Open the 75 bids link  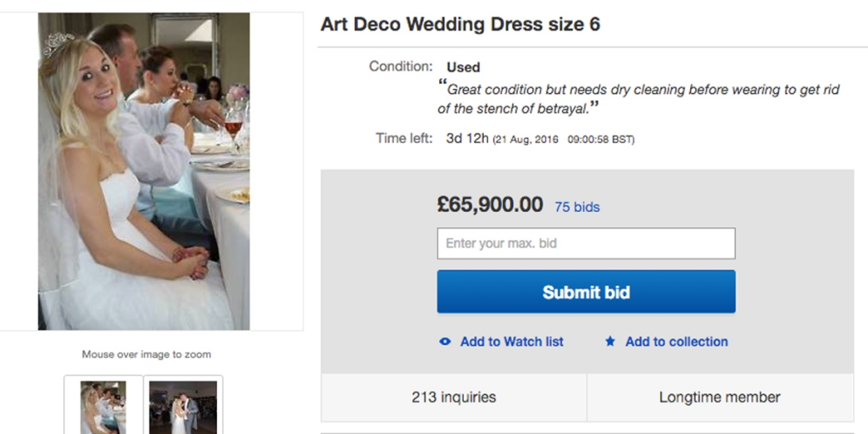click(576, 206)
